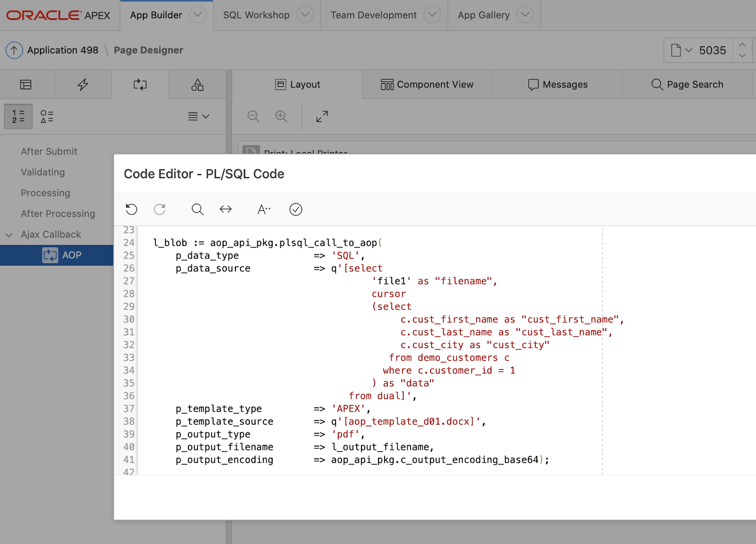The image size is (756, 544).
Task: Click line number 24 in gutter
Action: click(x=129, y=242)
